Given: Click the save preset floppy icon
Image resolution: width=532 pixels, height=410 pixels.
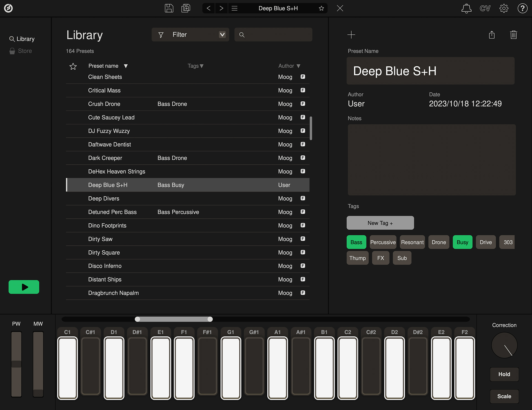Looking at the screenshot, I should (x=169, y=8).
